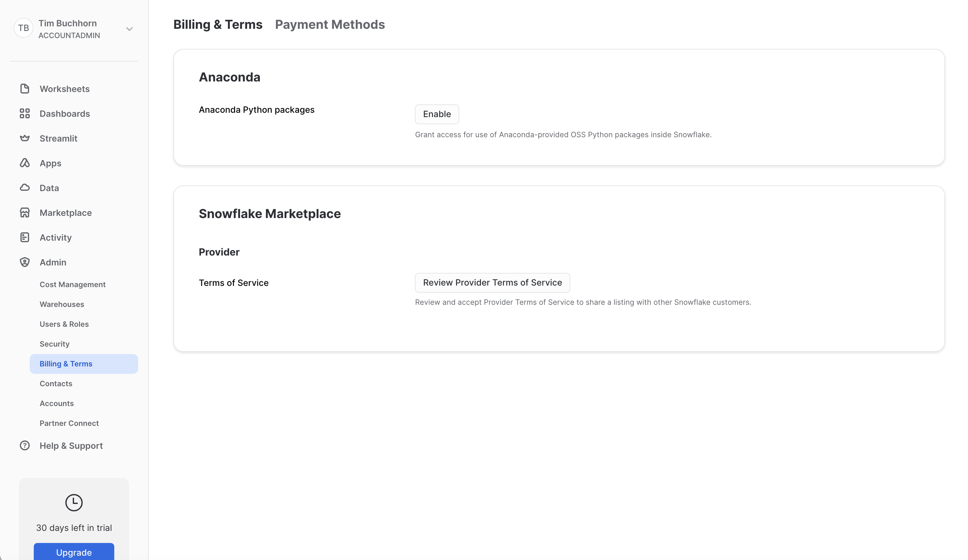Expand the Tim Buchhorn account dropdown
The image size is (968, 560).
point(129,29)
